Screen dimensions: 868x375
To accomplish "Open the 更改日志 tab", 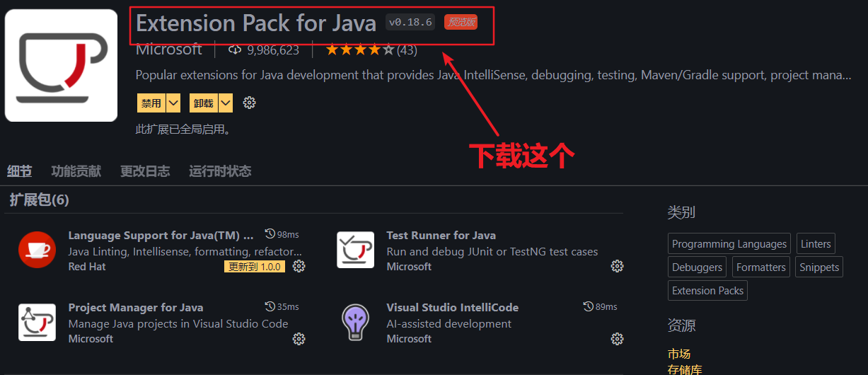I will (x=145, y=171).
